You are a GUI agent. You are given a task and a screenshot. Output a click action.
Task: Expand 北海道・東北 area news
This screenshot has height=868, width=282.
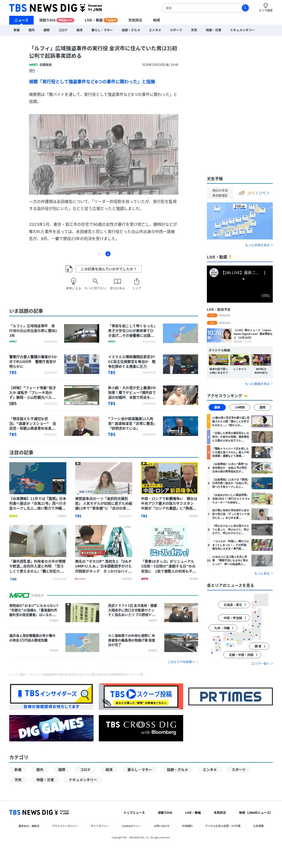(x=234, y=605)
